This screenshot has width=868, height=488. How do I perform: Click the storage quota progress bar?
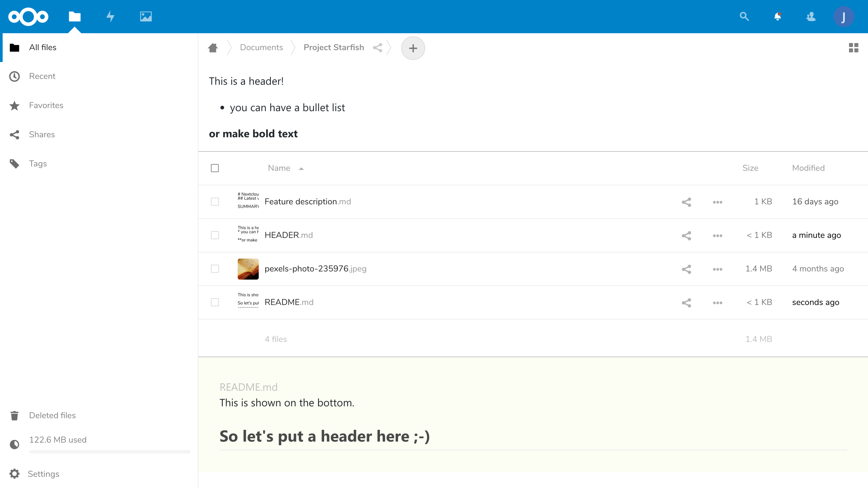[x=110, y=452]
